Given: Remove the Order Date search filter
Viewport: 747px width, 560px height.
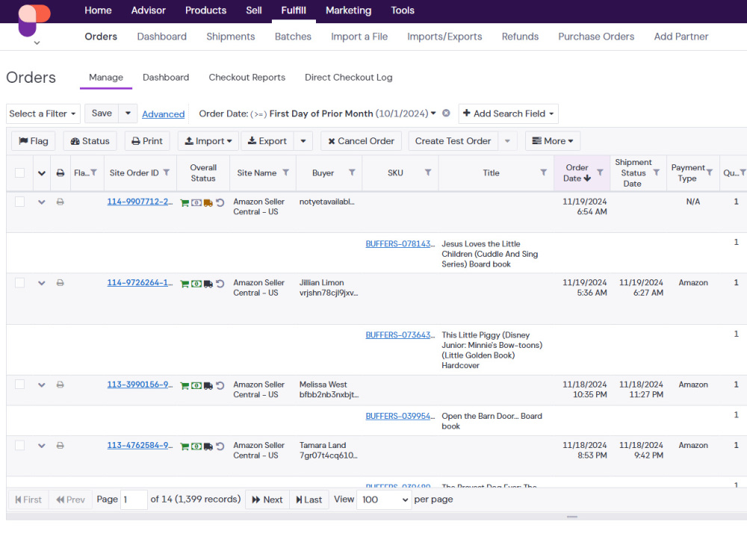Looking at the screenshot, I should 446,113.
